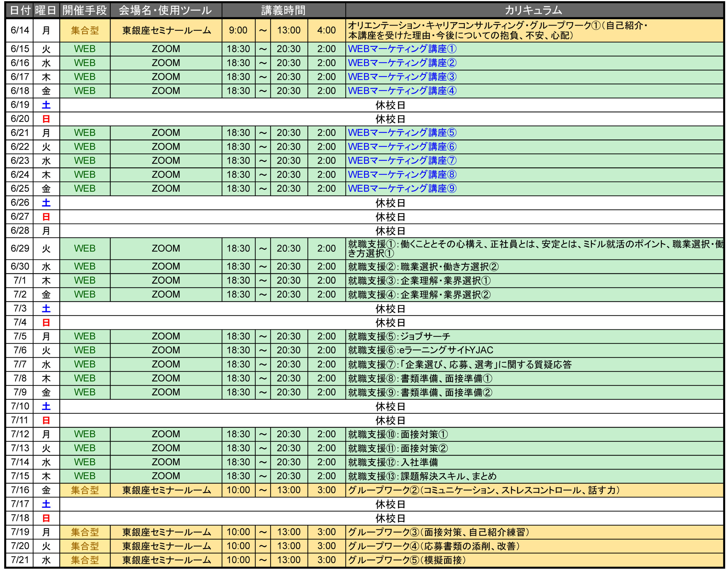Click WEB in the 6/15 row
This screenshot has width=728, height=570.
pyautogui.click(x=85, y=49)
